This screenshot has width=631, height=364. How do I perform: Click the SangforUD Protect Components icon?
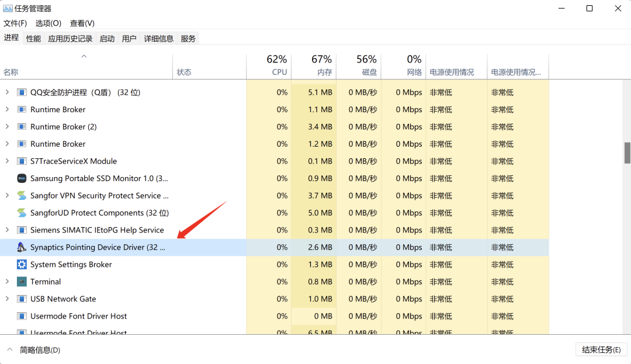tap(22, 213)
